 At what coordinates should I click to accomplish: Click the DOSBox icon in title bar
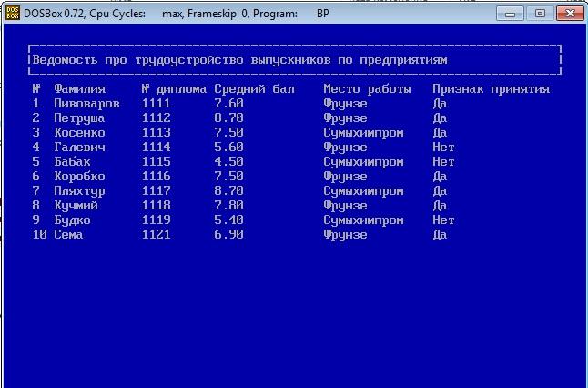12,13
